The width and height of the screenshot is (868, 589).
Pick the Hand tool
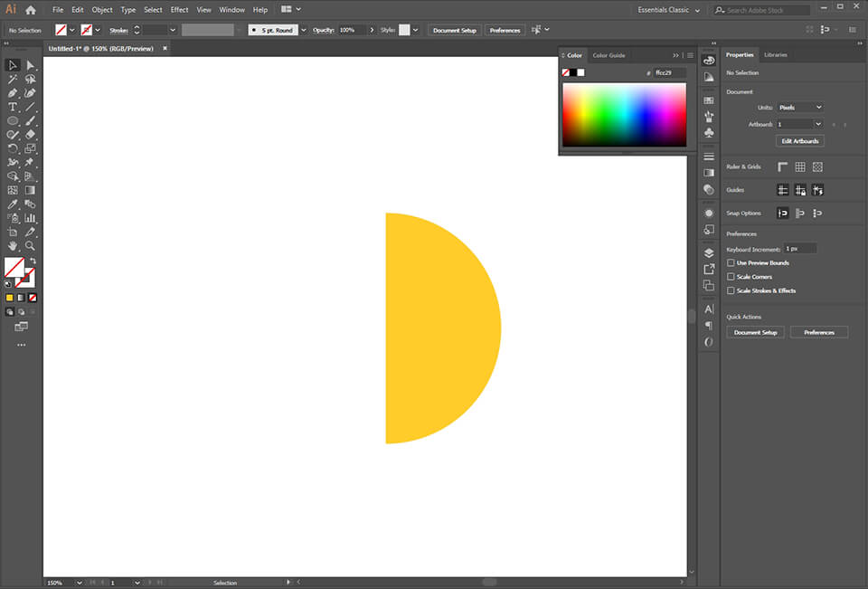click(x=13, y=245)
